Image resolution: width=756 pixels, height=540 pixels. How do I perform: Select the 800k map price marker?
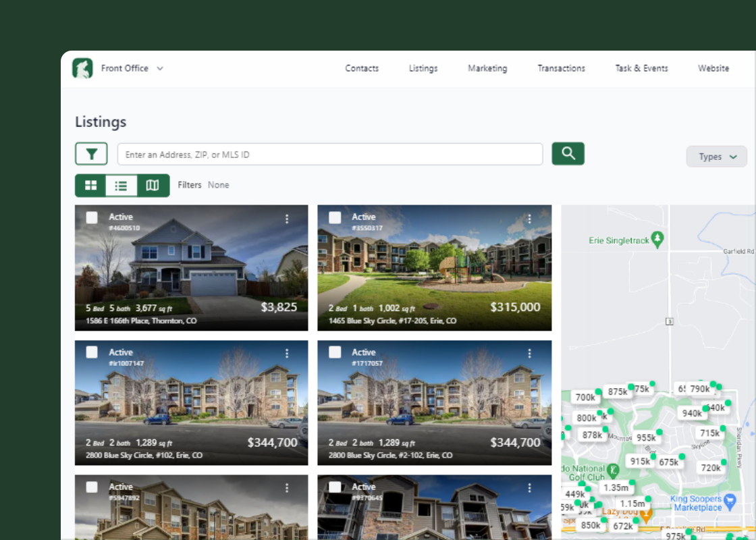click(x=587, y=418)
